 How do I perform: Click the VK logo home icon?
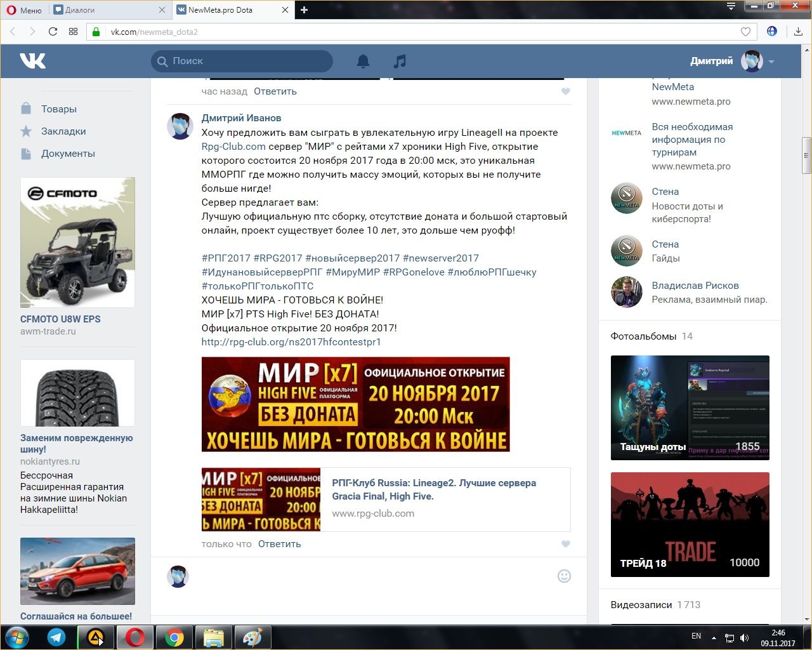(32, 61)
